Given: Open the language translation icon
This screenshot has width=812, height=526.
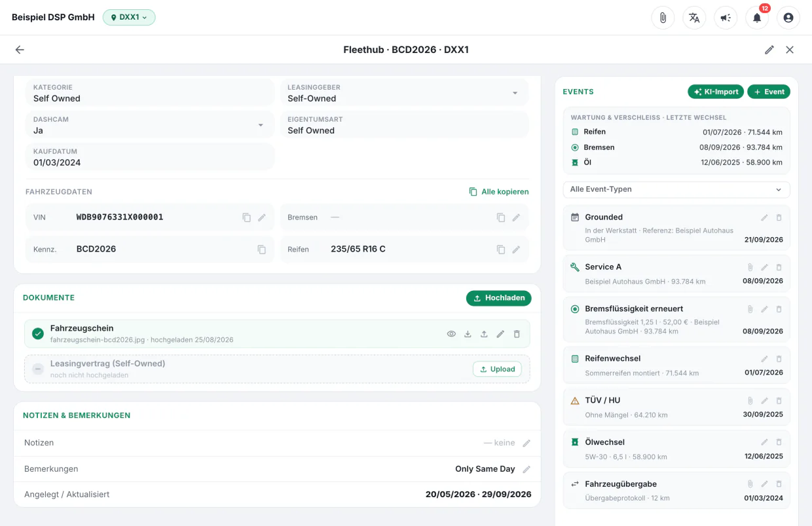Looking at the screenshot, I should (x=694, y=18).
